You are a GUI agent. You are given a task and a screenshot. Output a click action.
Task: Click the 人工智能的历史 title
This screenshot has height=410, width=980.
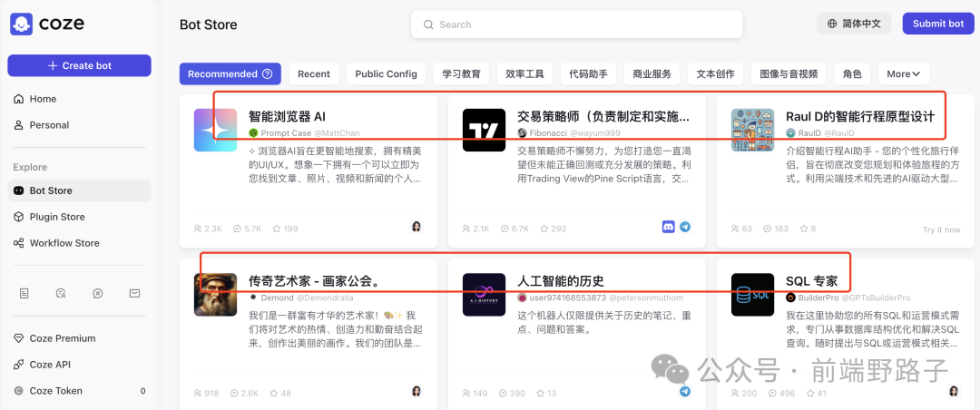click(x=561, y=281)
